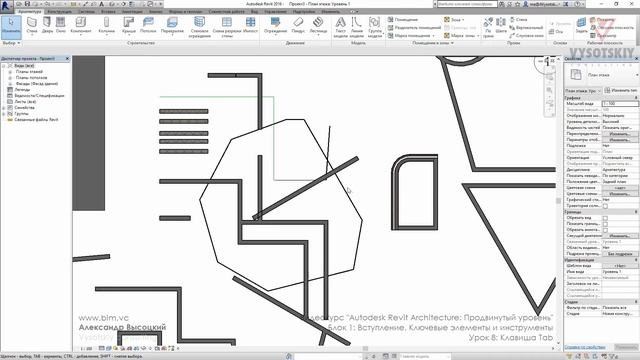The height and width of the screenshot is (360, 640).
Task: Choose the Пандус (Ramp) tool
Action: [x=298, y=26]
